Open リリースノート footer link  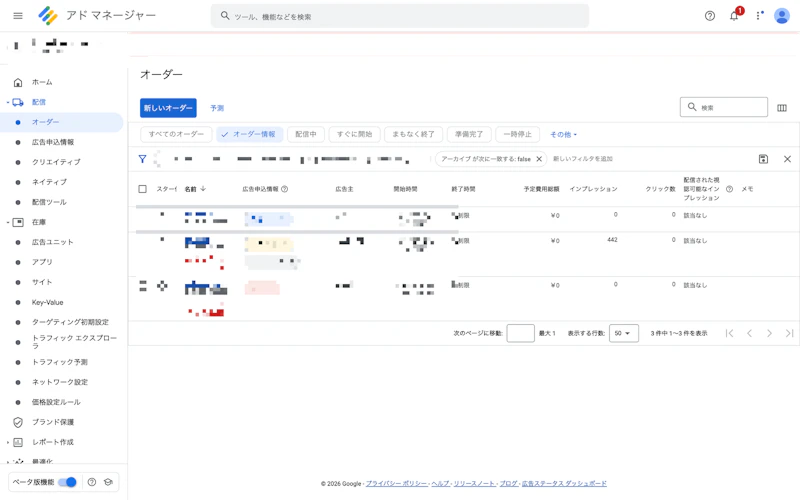[x=474, y=484]
